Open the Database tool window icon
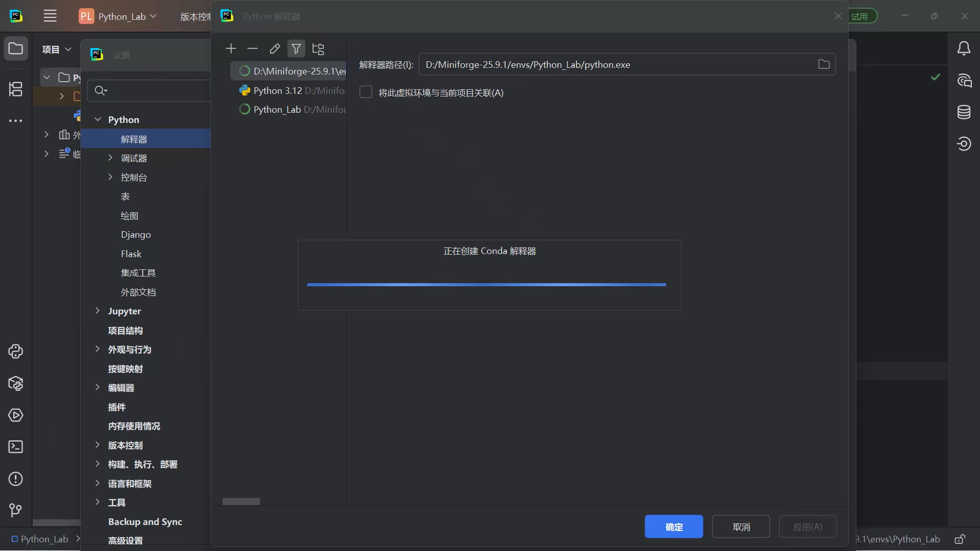Image resolution: width=980 pixels, height=551 pixels. (x=964, y=112)
